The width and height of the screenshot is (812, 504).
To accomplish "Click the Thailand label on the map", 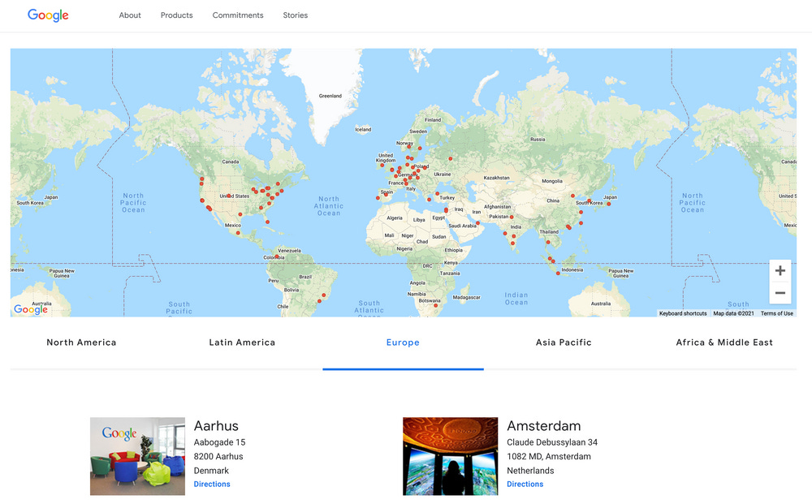I will pyautogui.click(x=549, y=232).
